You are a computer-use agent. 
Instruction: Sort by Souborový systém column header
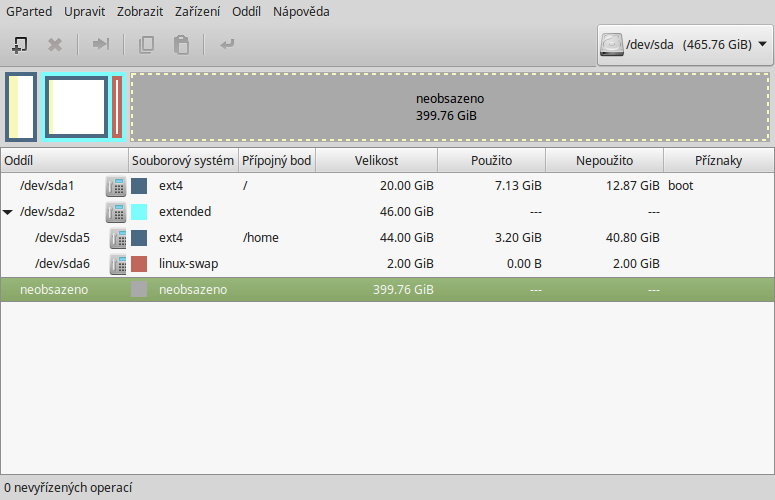pos(183,161)
